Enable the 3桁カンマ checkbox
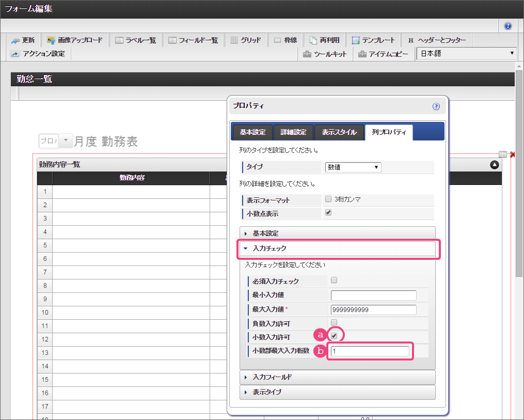 pos(328,199)
